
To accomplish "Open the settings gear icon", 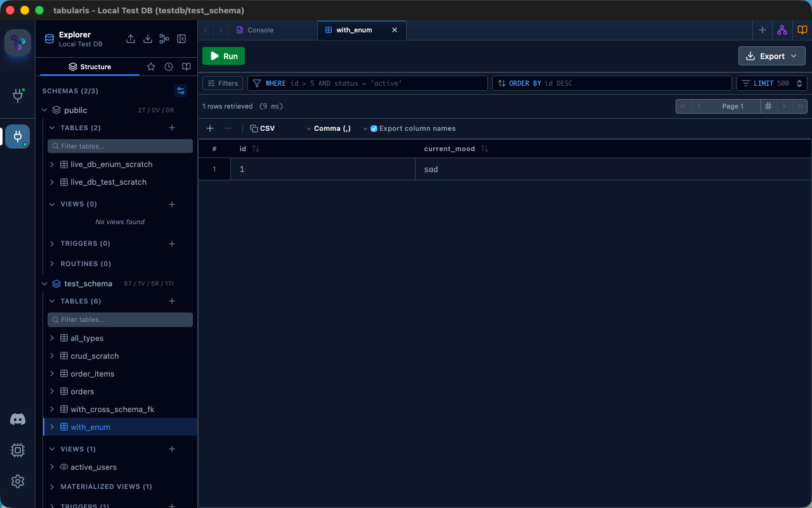I will tap(18, 481).
